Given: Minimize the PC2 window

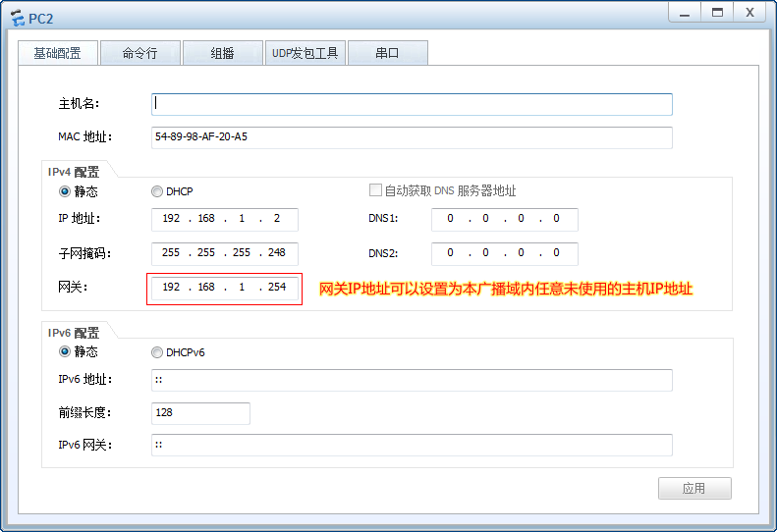Looking at the screenshot, I should (x=685, y=13).
